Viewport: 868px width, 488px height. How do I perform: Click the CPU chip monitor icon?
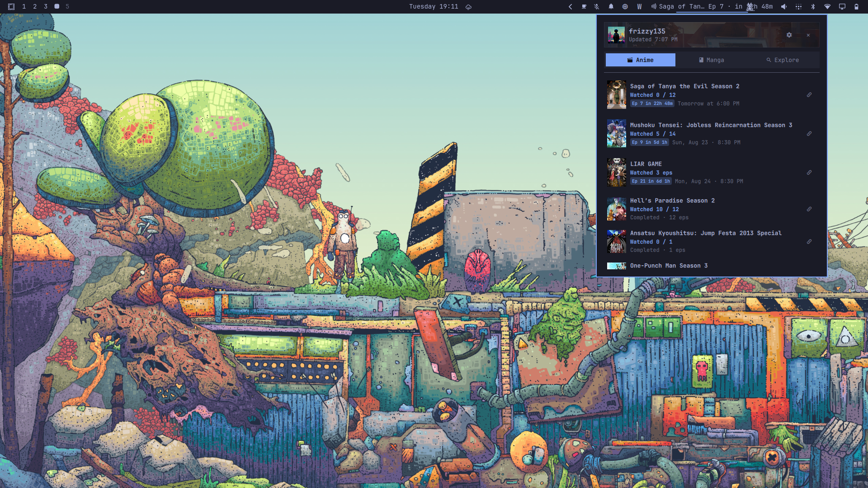(x=625, y=6)
